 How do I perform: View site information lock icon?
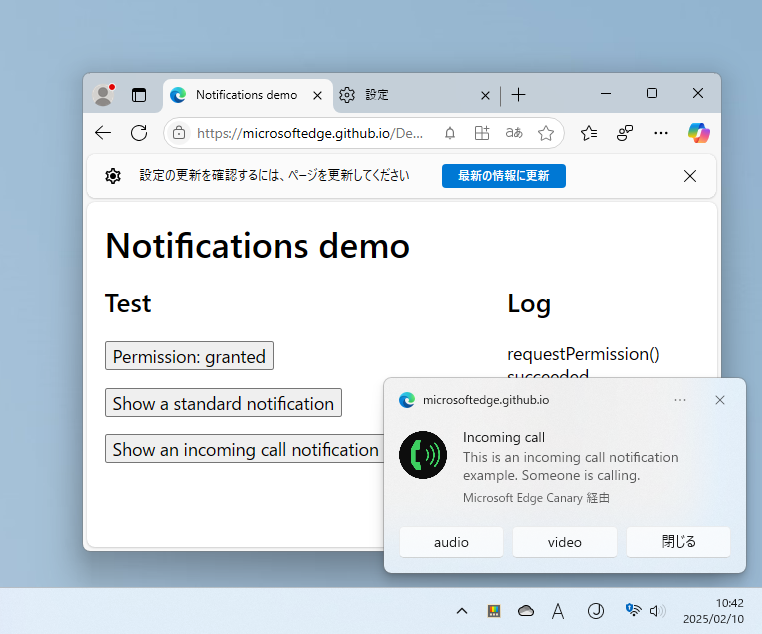(x=179, y=133)
